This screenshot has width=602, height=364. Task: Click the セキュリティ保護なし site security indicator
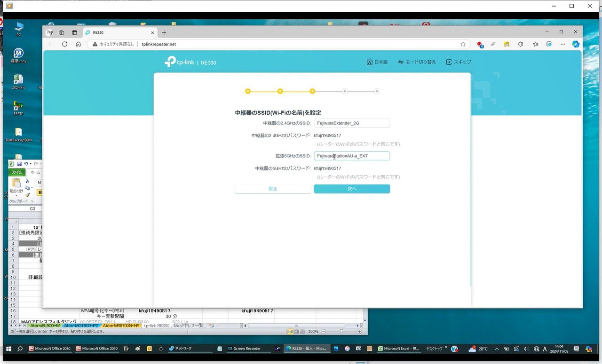tap(113, 44)
